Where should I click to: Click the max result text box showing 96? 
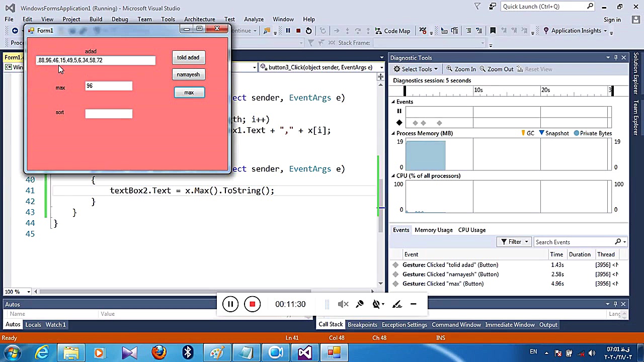(109, 86)
